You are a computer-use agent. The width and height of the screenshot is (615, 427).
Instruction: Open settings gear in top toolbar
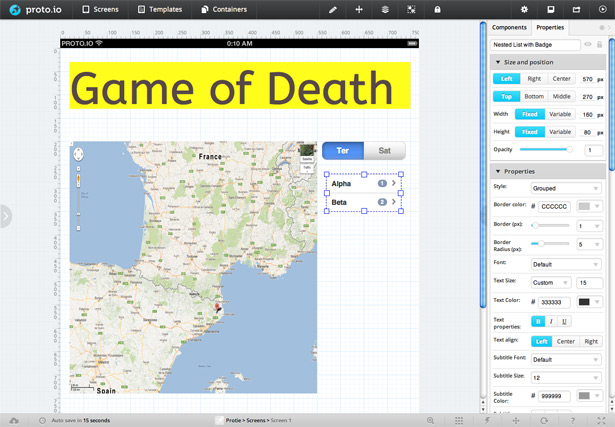coord(524,9)
